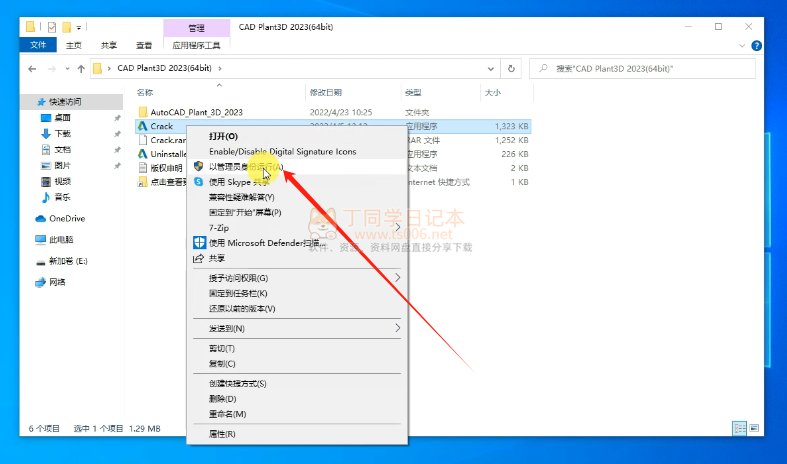Choose 还原以前的版本(V)
This screenshot has width=787, height=464.
click(x=297, y=308)
